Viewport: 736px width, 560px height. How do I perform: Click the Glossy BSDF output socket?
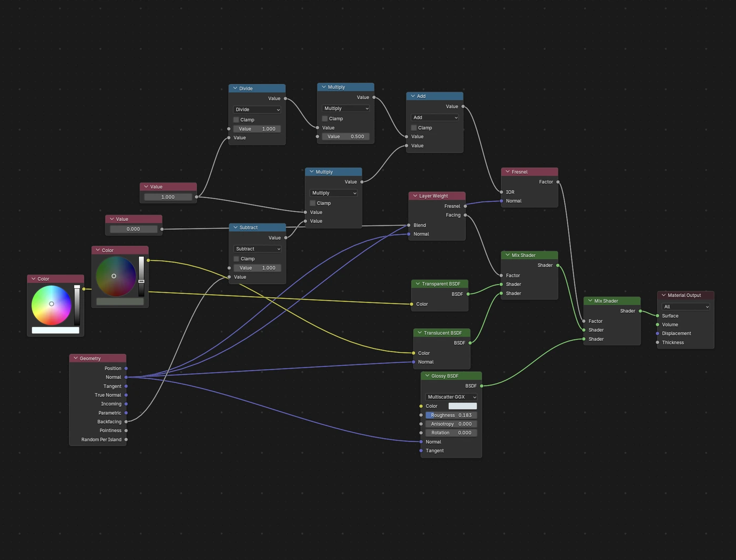(x=482, y=386)
